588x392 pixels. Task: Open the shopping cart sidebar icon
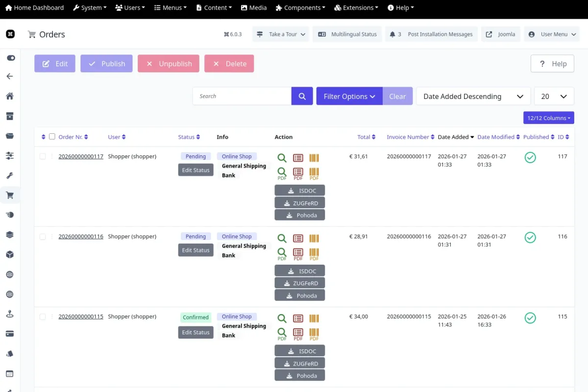coord(10,195)
